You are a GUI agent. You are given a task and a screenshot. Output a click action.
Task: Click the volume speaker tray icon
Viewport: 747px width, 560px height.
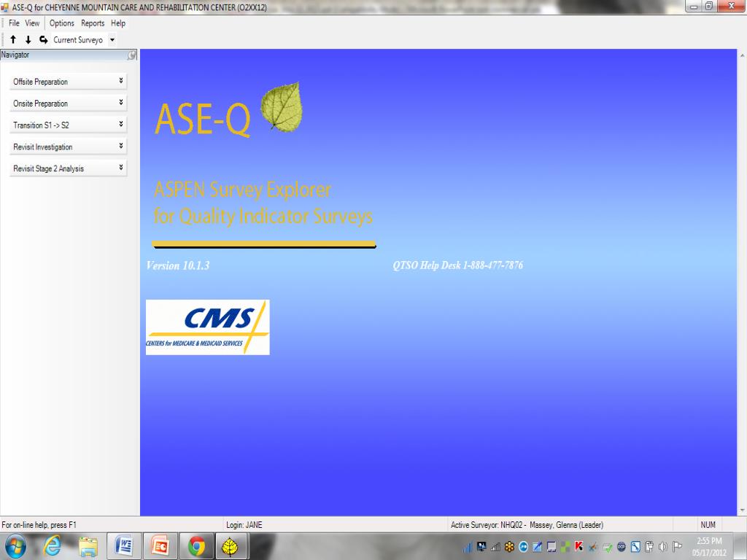(x=662, y=547)
